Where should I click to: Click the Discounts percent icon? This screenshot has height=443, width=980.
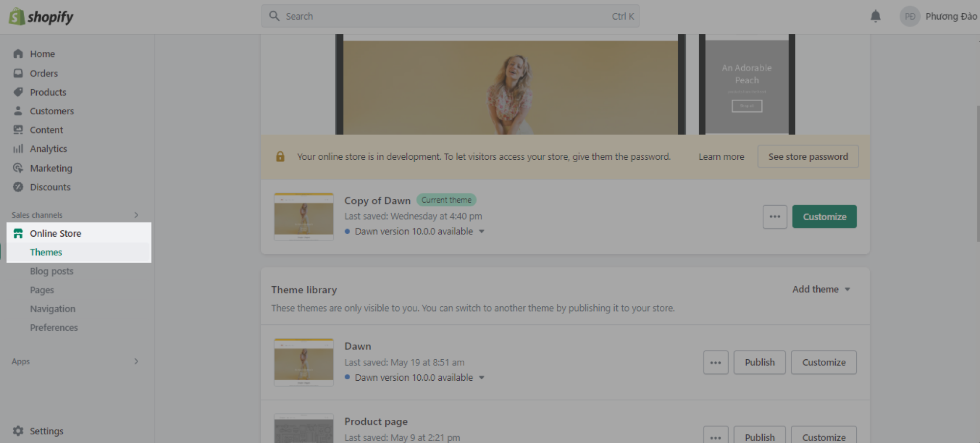[18, 187]
